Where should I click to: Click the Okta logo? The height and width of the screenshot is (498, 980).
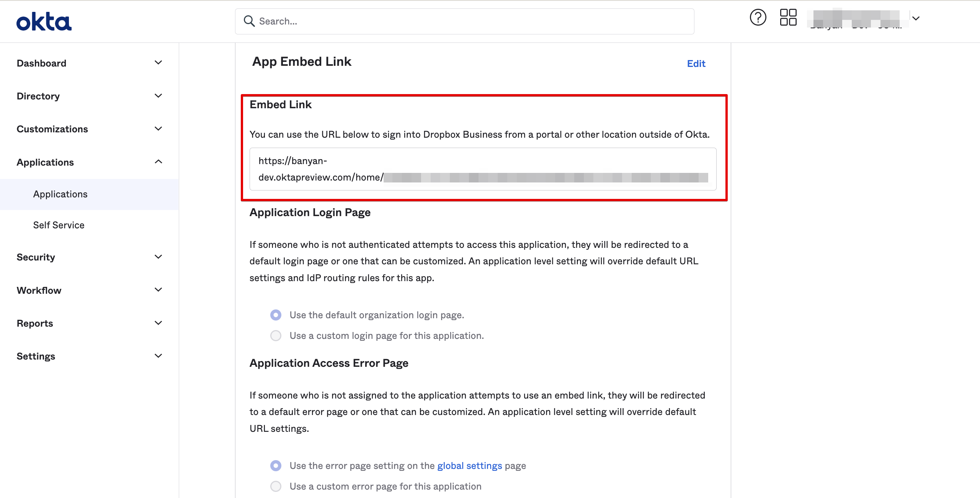(44, 22)
